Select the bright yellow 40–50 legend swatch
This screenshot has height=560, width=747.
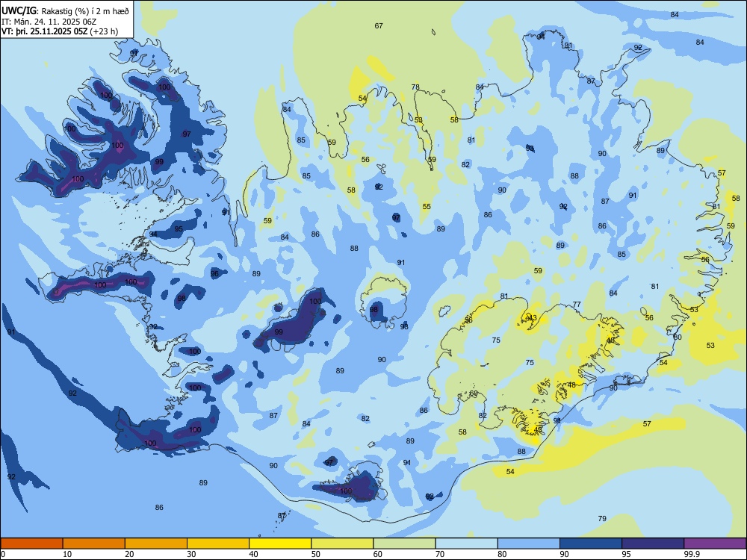pos(280,544)
